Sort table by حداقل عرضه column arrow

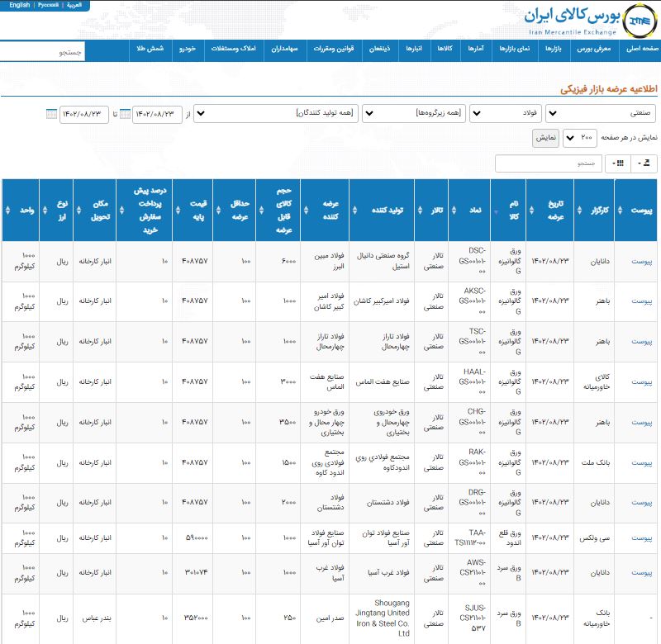point(218,210)
